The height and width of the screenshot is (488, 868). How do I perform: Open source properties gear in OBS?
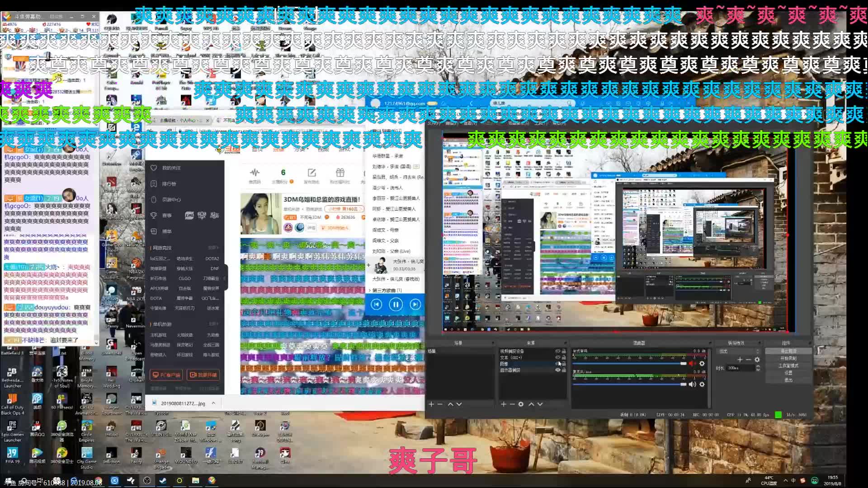tap(521, 404)
